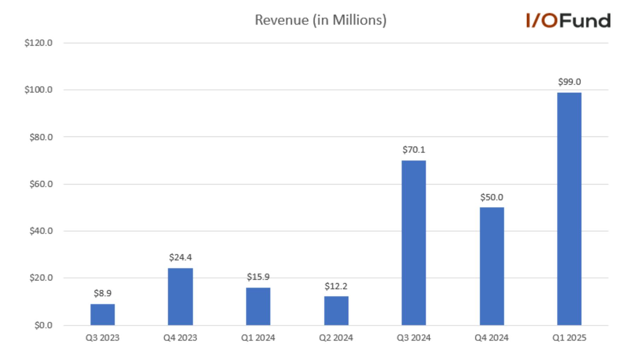Select the $60.0 axis tick label
This screenshot has height=364, width=635.
pyautogui.click(x=41, y=184)
